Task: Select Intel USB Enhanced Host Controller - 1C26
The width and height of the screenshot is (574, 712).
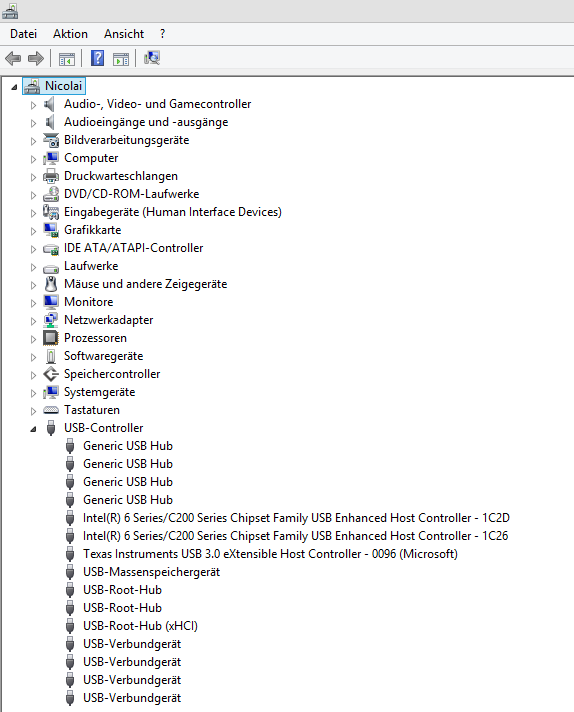Action: pos(296,536)
